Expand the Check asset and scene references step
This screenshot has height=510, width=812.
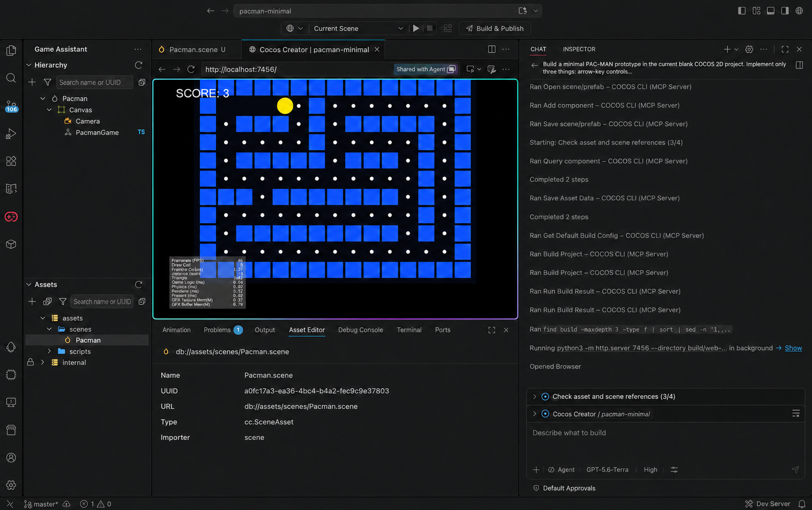(x=534, y=397)
